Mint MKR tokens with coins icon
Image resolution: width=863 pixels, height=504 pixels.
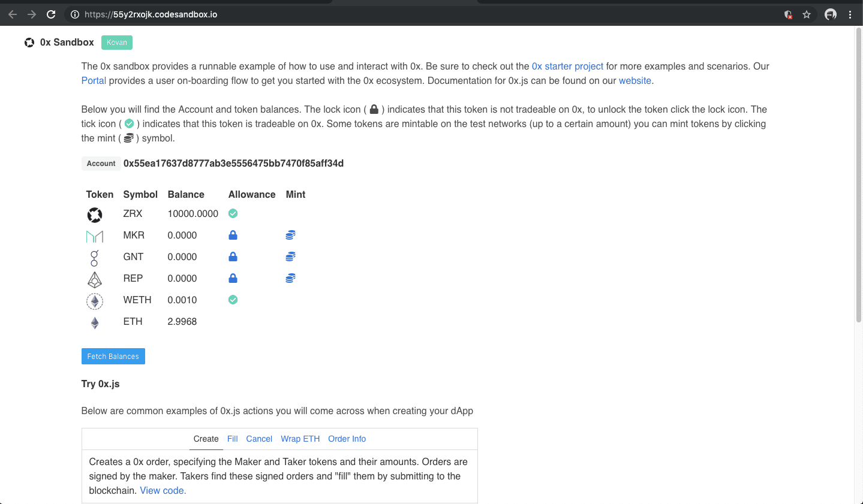click(x=290, y=235)
